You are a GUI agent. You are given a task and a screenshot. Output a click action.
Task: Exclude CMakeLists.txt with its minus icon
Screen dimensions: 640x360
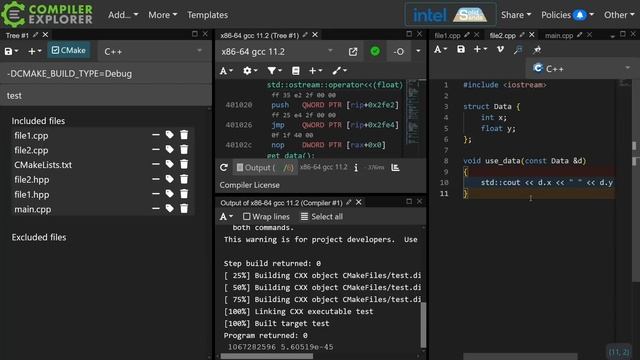(x=156, y=164)
